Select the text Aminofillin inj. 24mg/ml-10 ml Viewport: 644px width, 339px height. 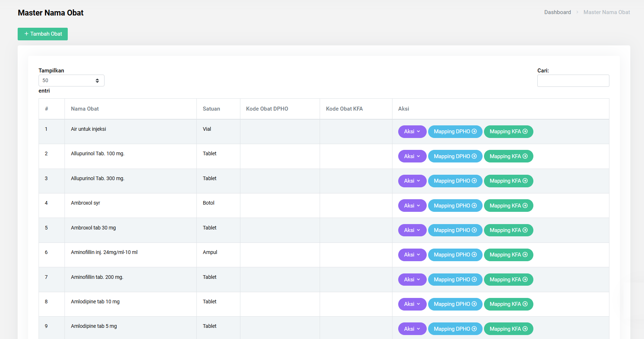tap(104, 252)
